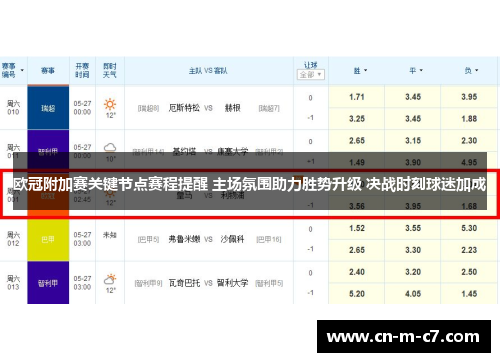Select handicap lose odds 1.88 for match 010
Image resolution: width=500 pixels, height=362 pixels.
pyautogui.click(x=469, y=119)
